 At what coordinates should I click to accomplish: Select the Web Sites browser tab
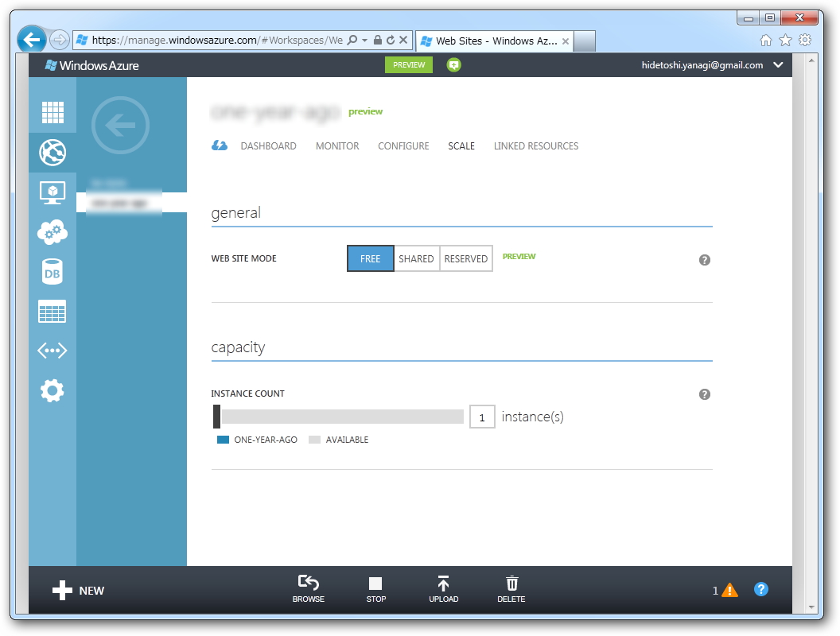pyautogui.click(x=494, y=41)
